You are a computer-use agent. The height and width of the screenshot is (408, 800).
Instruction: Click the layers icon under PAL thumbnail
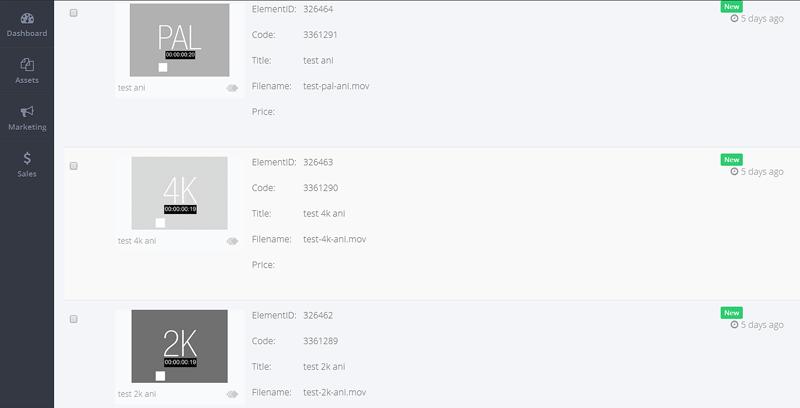tap(232, 88)
